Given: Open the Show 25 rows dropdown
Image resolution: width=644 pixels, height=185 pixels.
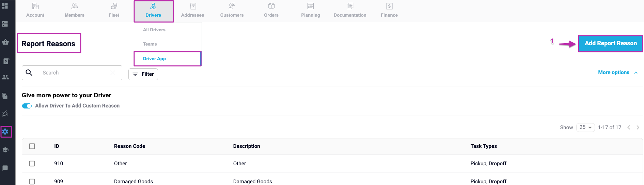Looking at the screenshot, I should pos(585,127).
